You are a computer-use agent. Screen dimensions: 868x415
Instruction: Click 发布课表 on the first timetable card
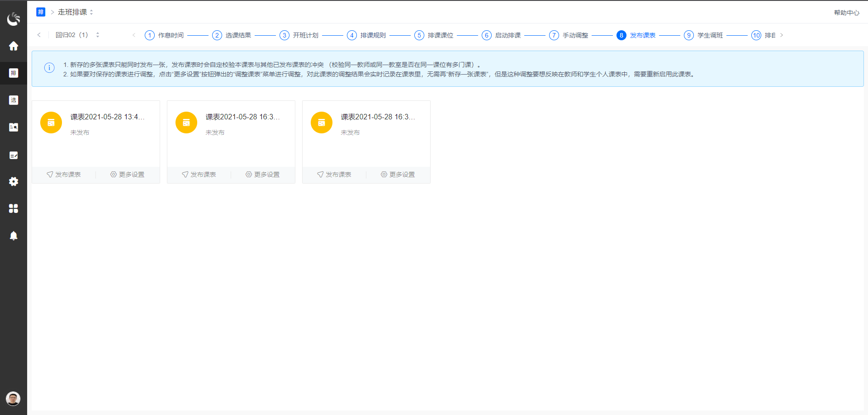click(x=63, y=174)
